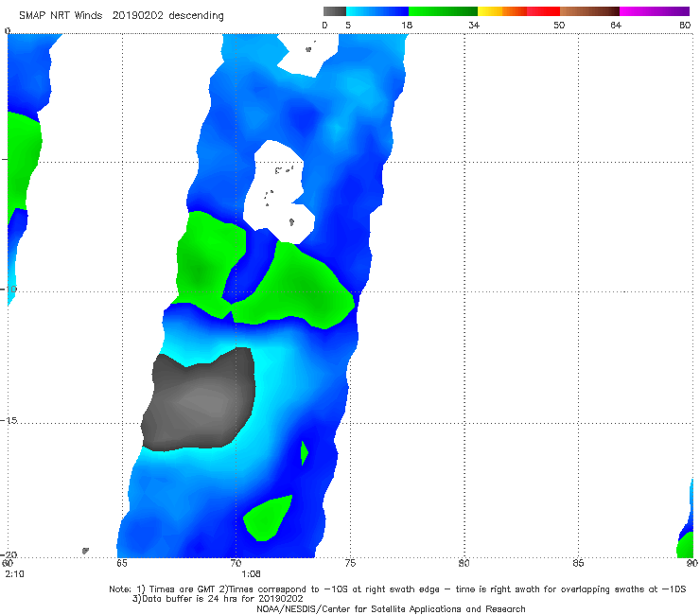
Task: Click the latitude label '-20' on the axis
Action: pos(9,554)
